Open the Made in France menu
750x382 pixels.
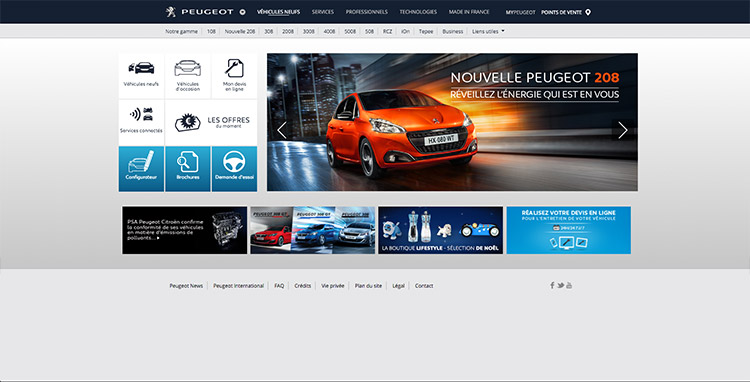point(469,12)
